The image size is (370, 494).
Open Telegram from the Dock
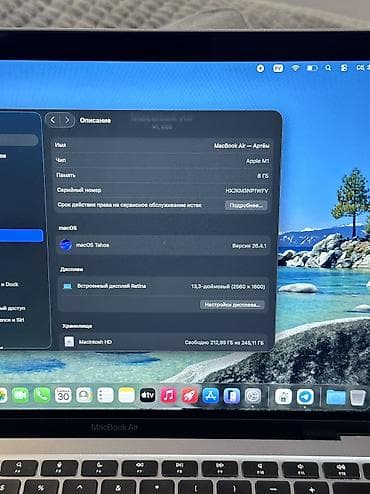305,397
